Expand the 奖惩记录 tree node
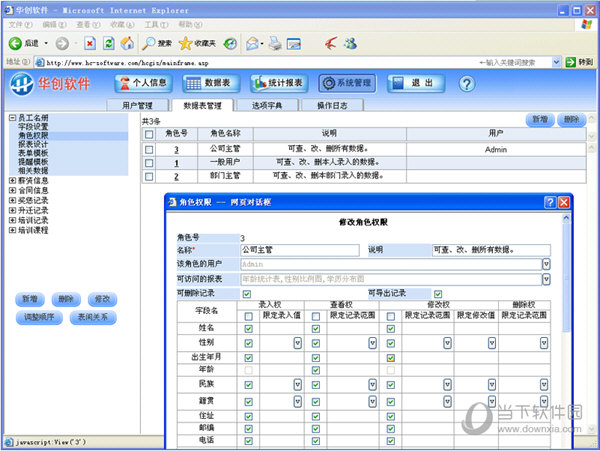600x451 pixels. (x=13, y=200)
